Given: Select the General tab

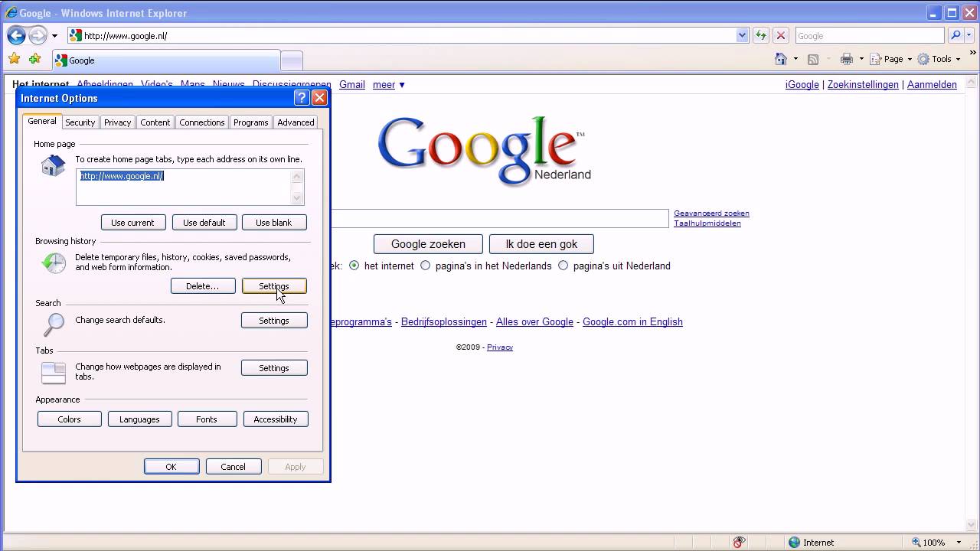Looking at the screenshot, I should point(42,121).
